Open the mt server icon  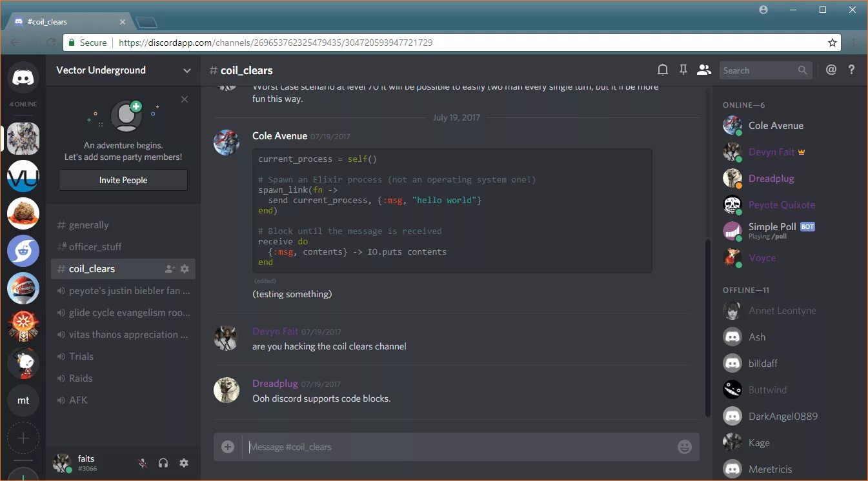point(23,400)
